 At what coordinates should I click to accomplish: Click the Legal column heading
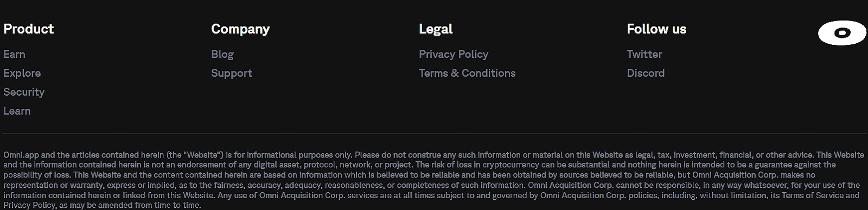point(436,29)
